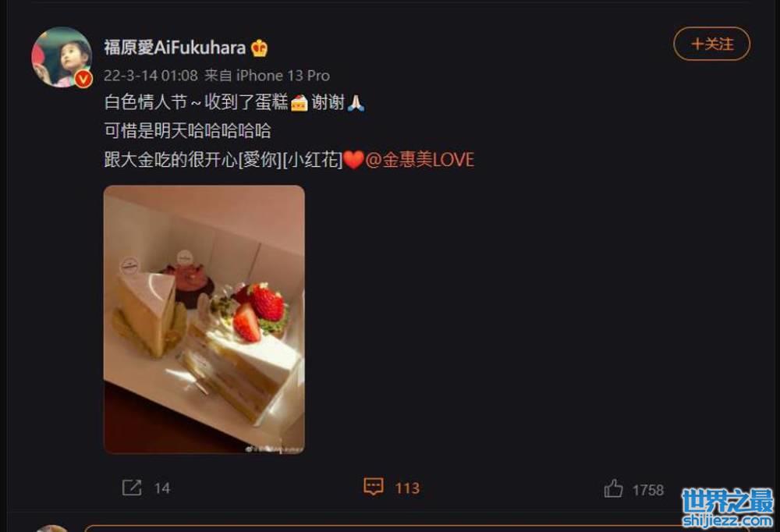
Task: Follow the user with +关注 button
Action: tap(711, 44)
